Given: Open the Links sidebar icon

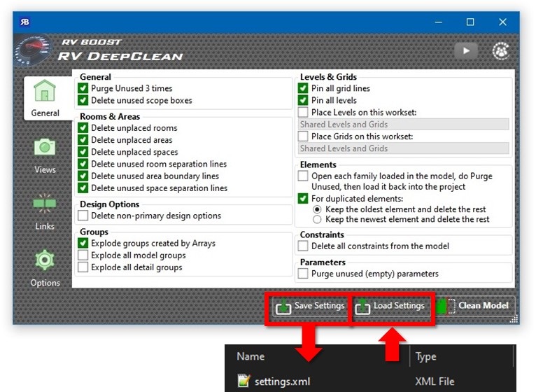Looking at the screenshot, I should click(x=45, y=211).
